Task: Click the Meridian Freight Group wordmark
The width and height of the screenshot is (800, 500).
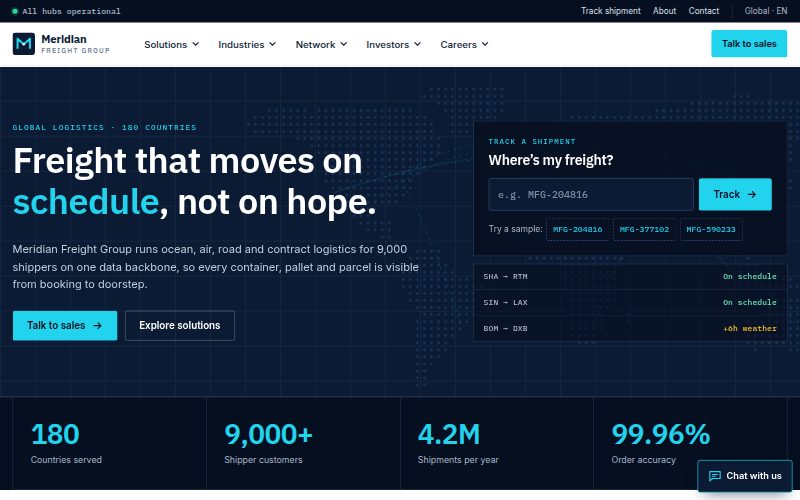Action: pos(75,44)
